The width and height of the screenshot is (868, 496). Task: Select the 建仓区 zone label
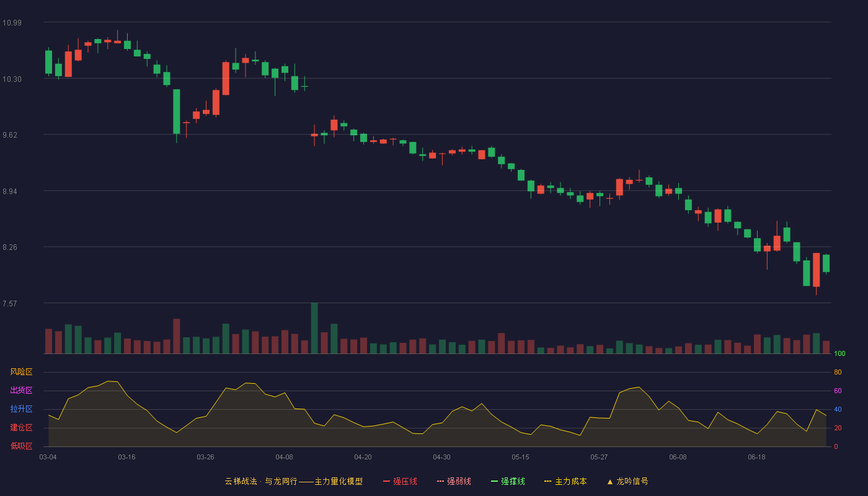point(21,428)
